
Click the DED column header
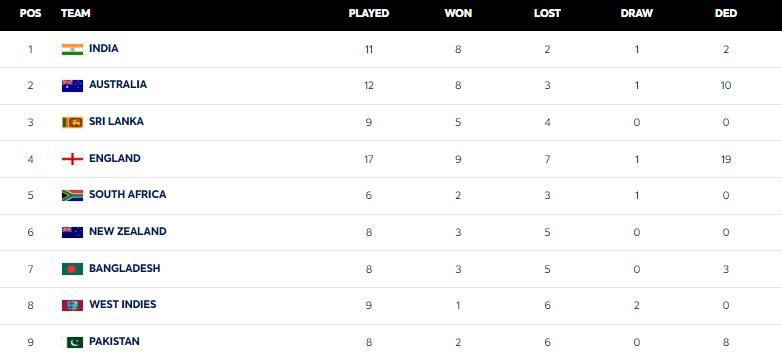(726, 13)
